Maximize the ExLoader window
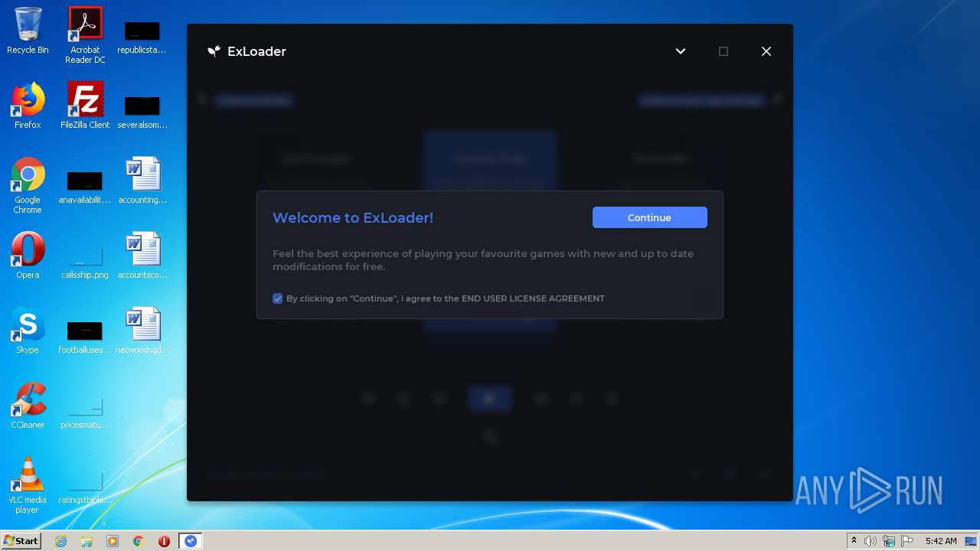Image resolution: width=980 pixels, height=551 pixels. pos(723,51)
